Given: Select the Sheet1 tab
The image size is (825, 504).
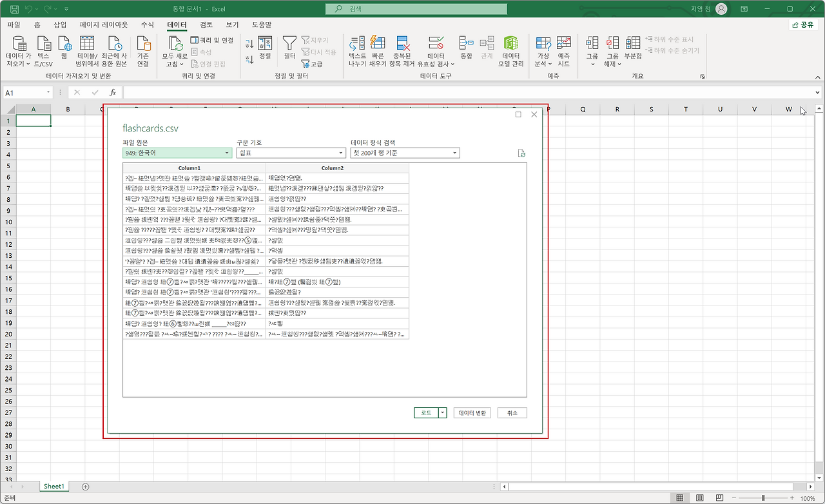Looking at the screenshot, I should click(54, 487).
